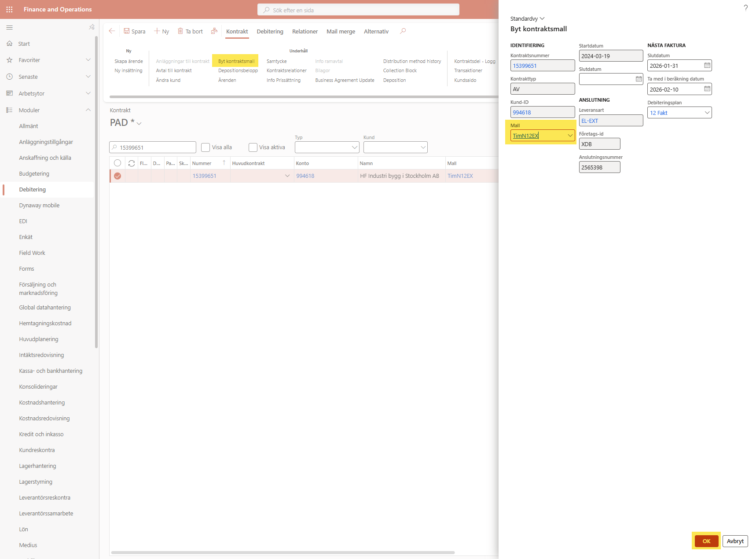This screenshot has height=559, width=756.
Task: Toggle the Visa aktiva checkbox
Action: click(x=253, y=147)
